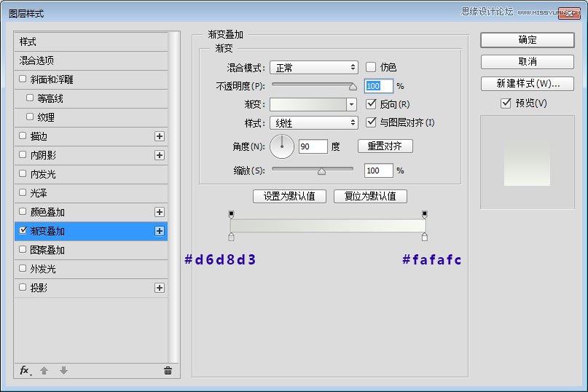Click 重置对齐 button
The height and width of the screenshot is (392, 588).
click(385, 146)
